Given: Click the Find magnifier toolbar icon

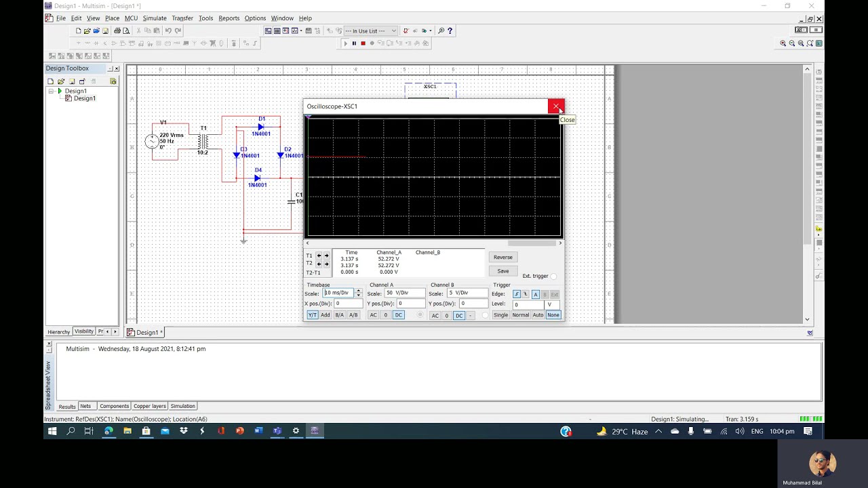Looking at the screenshot, I should [x=441, y=30].
